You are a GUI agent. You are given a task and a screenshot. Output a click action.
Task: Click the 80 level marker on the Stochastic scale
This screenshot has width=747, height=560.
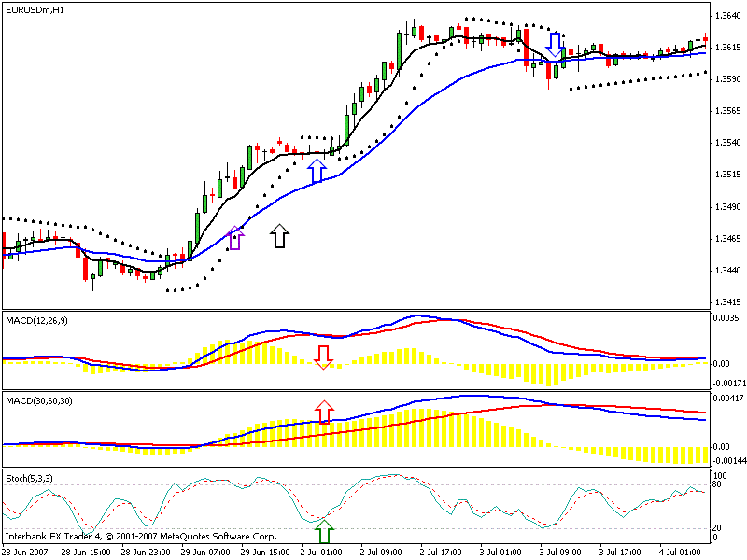pyautogui.click(x=714, y=484)
